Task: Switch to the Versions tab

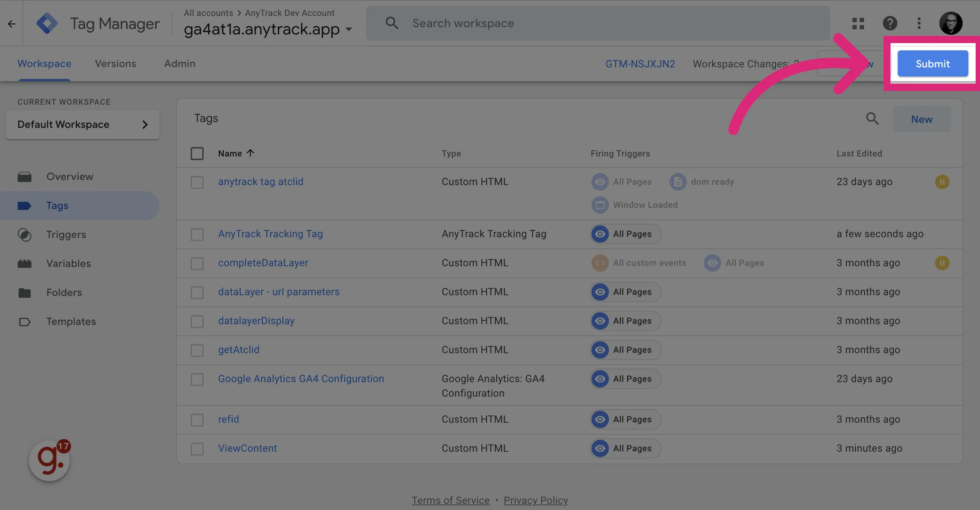Action: [x=116, y=63]
